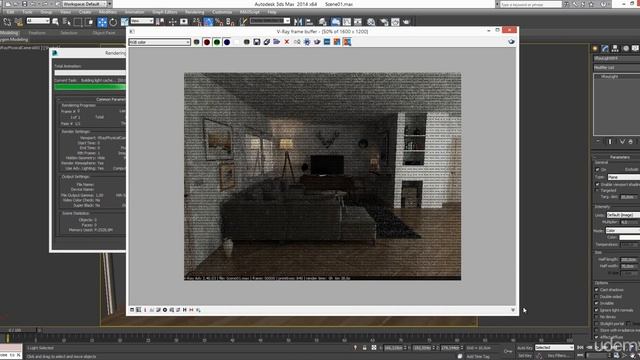Click the Modeling ribbon tab
Image resolution: width=640 pixels, height=360 pixels.
9,33
